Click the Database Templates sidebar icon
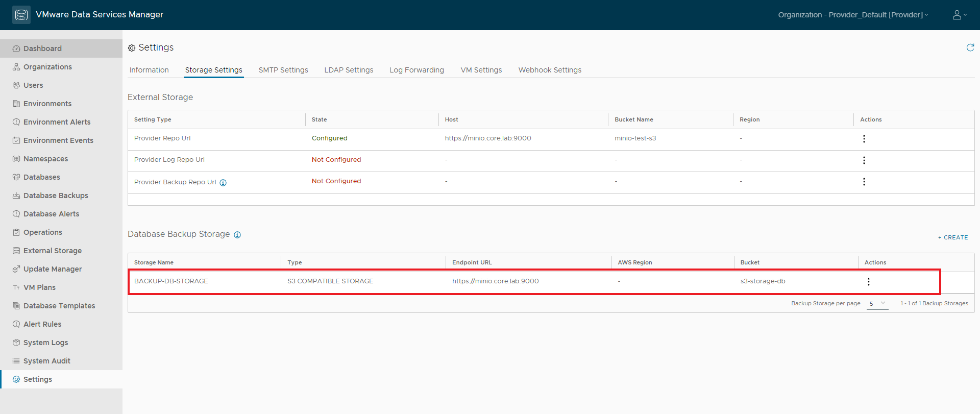 click(16, 306)
